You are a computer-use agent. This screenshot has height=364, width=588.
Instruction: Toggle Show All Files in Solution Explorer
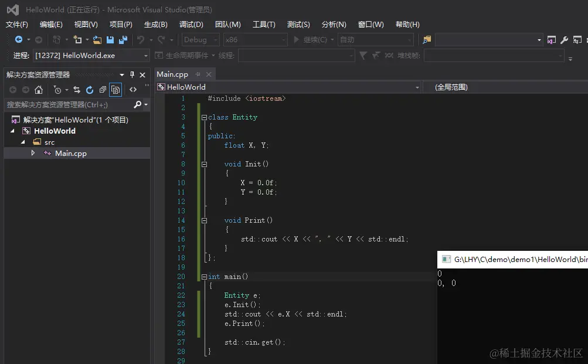pyautogui.click(x=115, y=90)
